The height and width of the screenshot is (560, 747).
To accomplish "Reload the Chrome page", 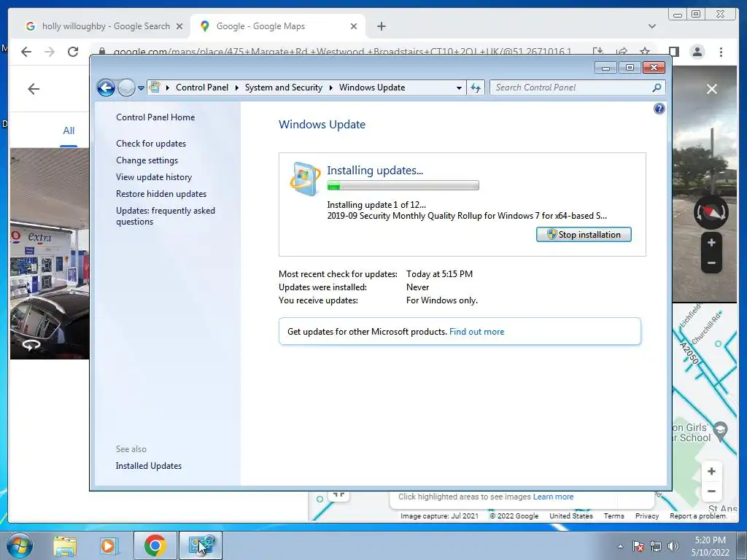I will (x=73, y=52).
